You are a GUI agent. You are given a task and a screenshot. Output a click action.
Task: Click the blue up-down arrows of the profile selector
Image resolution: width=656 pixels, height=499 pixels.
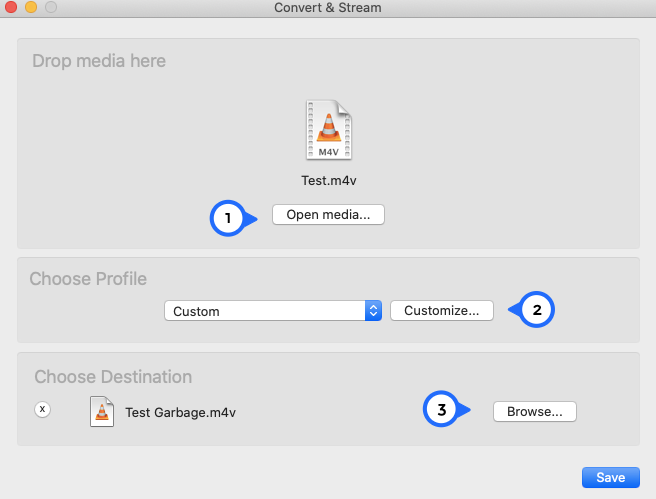point(373,311)
